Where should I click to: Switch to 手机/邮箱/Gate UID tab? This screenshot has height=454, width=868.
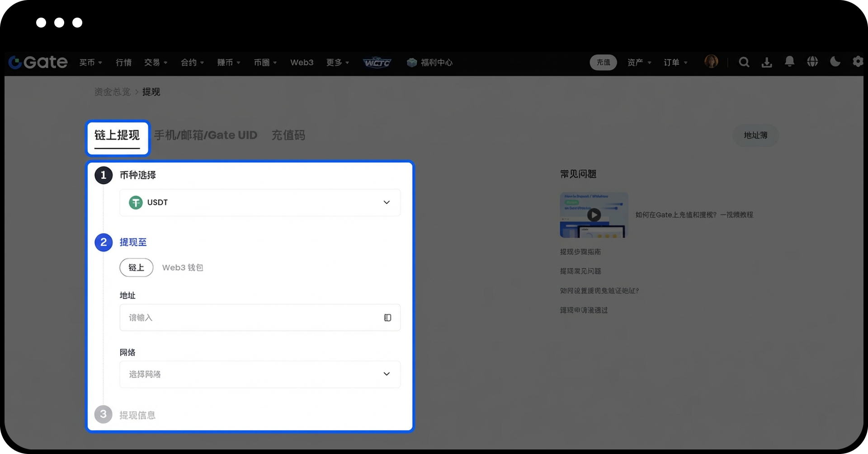(206, 135)
